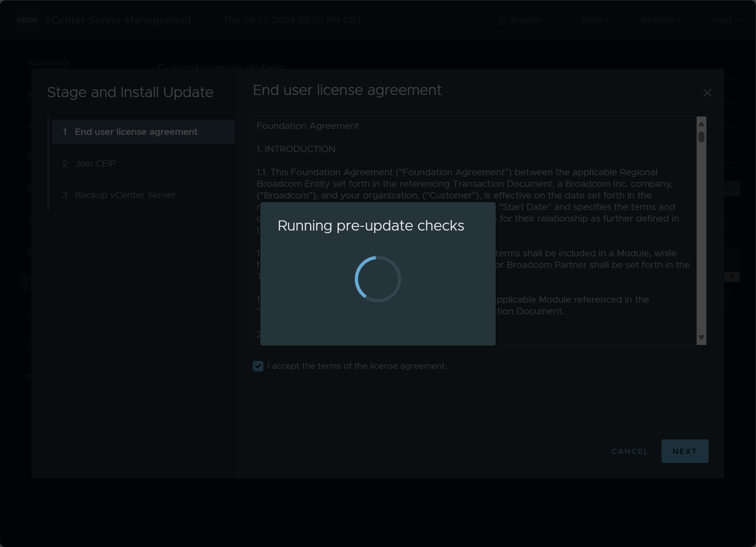The width and height of the screenshot is (756, 547).
Task: Go to the Join CEIP step
Action: coord(95,164)
